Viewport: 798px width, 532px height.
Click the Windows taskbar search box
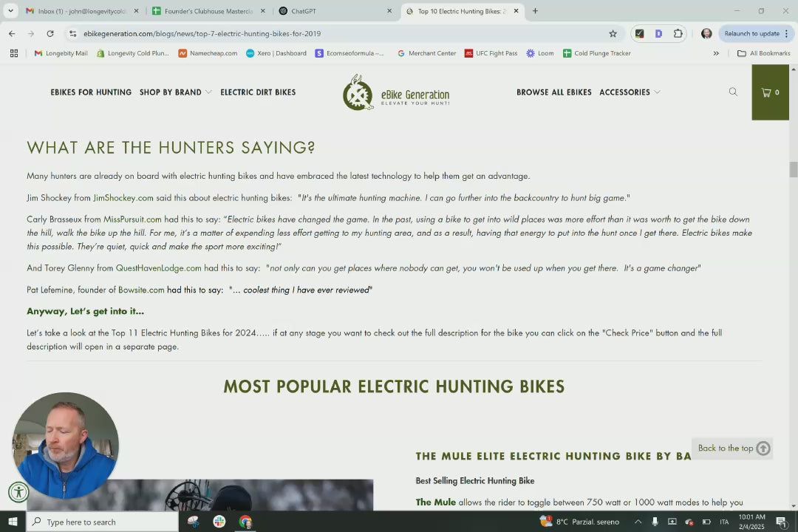click(x=103, y=522)
